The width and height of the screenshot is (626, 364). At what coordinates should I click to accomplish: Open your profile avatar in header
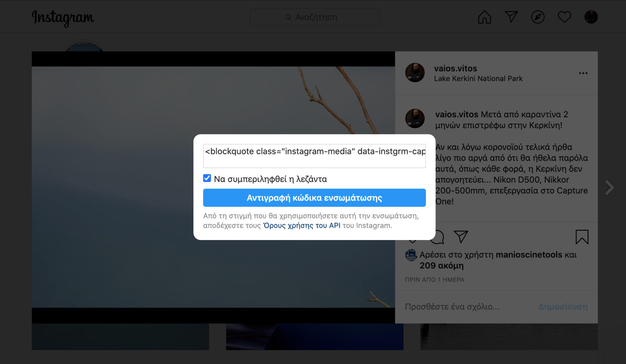point(591,17)
